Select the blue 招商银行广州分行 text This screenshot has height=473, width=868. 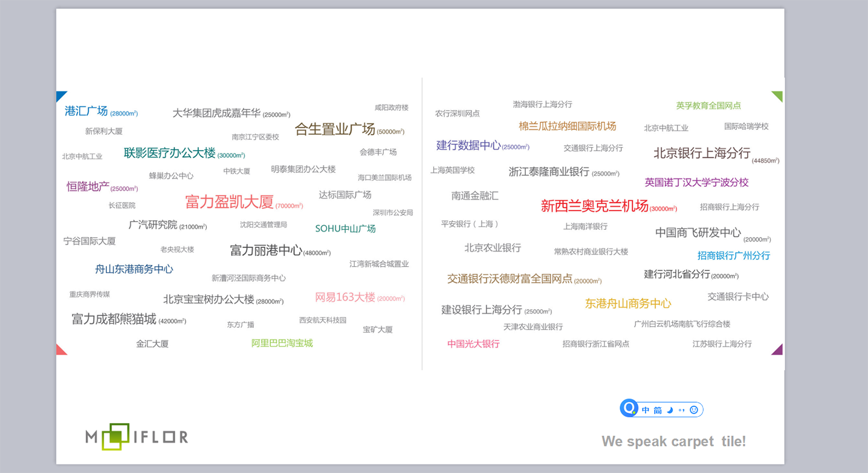pyautogui.click(x=734, y=256)
